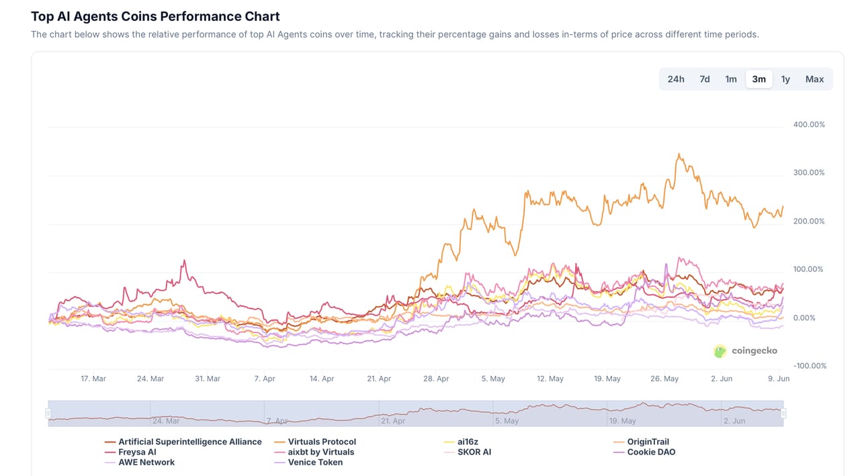Screen dimensions: 868x476
Task: Select the 7d time range tab
Action: pos(705,79)
